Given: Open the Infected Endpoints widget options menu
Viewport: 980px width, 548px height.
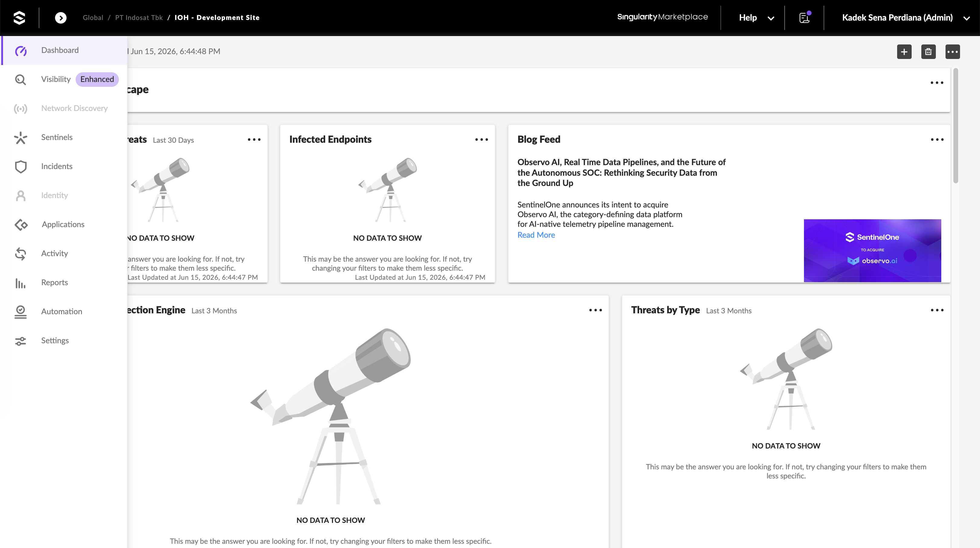Looking at the screenshot, I should [481, 139].
